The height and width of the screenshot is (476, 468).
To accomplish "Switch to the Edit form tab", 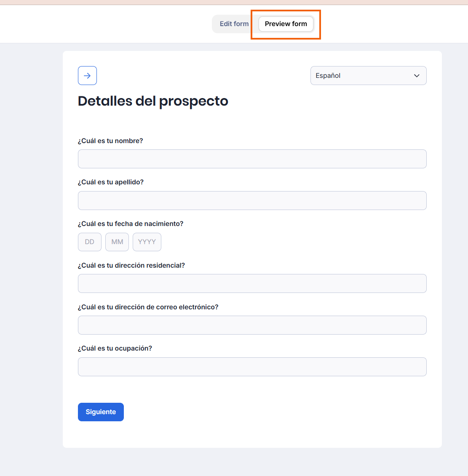I will 234,24.
